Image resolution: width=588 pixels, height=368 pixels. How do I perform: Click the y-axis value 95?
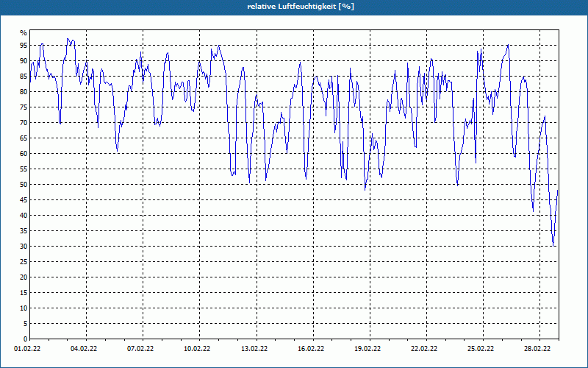[x=24, y=46]
